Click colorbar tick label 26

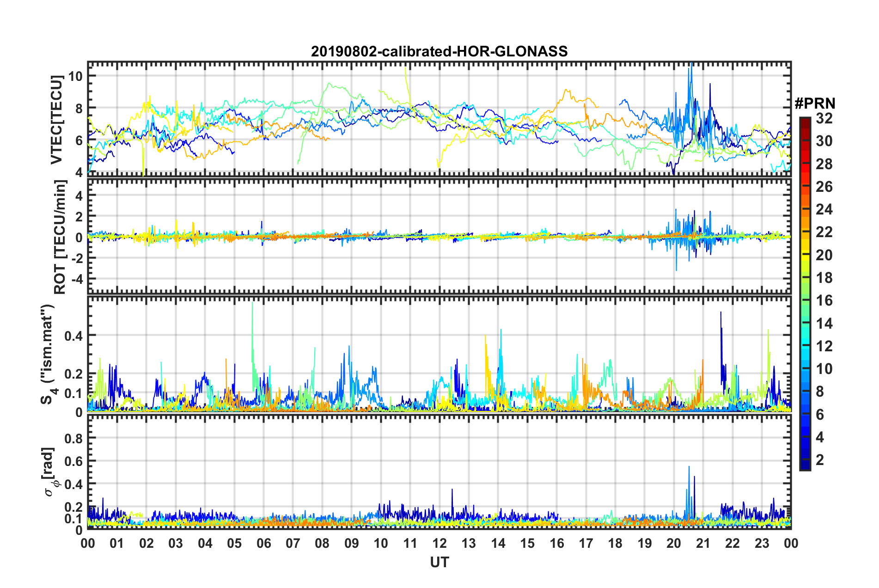point(824,187)
